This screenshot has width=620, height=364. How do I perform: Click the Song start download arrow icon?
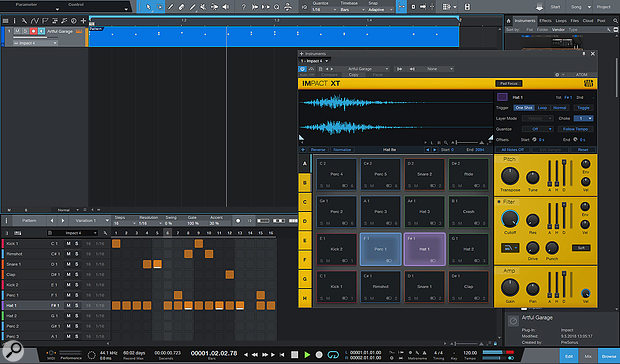tap(540, 7)
